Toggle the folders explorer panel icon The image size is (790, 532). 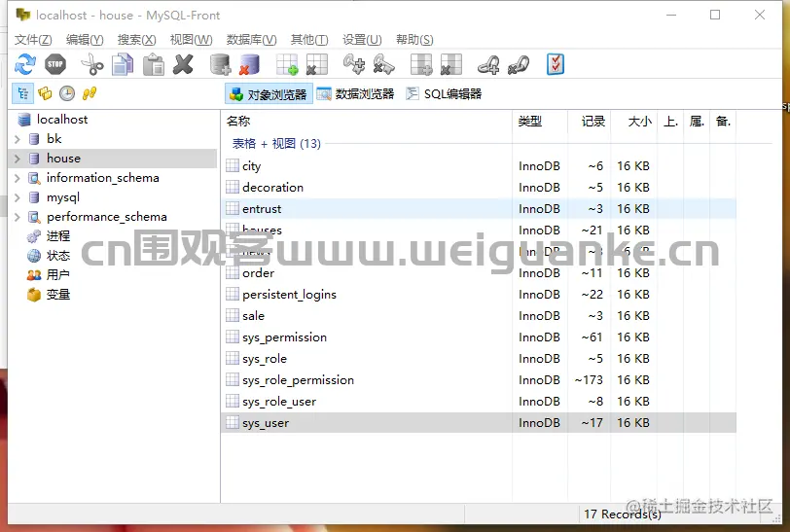[45, 93]
